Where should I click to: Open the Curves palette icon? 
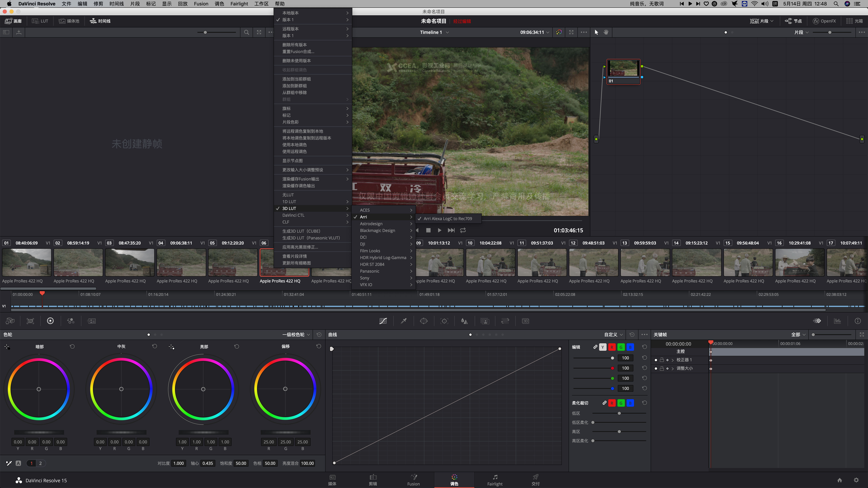click(383, 321)
